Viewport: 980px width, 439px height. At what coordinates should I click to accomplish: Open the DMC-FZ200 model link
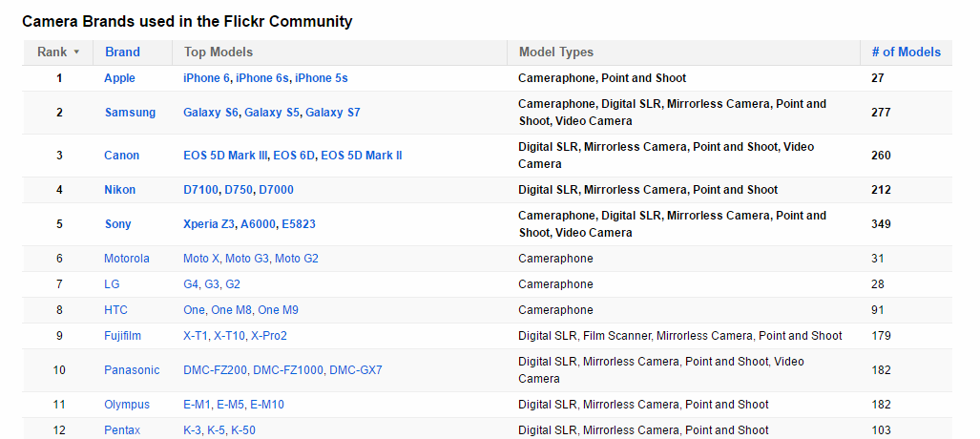click(x=215, y=370)
